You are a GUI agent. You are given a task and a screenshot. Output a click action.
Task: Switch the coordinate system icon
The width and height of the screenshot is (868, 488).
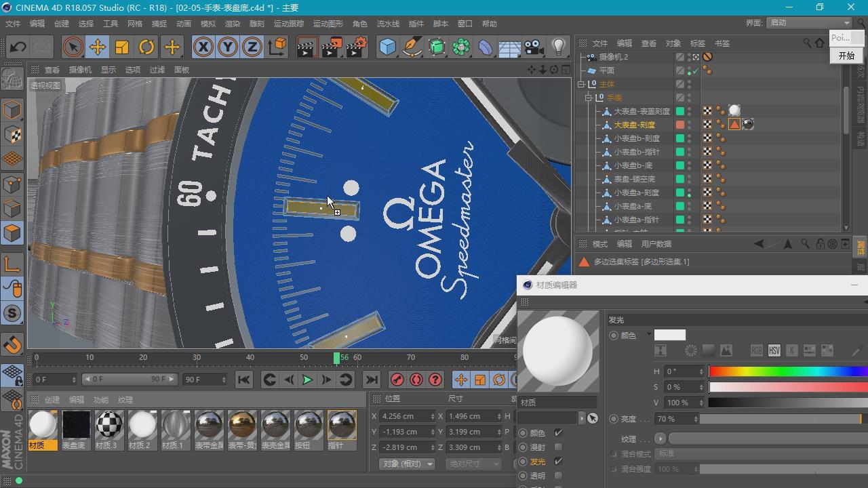(277, 47)
